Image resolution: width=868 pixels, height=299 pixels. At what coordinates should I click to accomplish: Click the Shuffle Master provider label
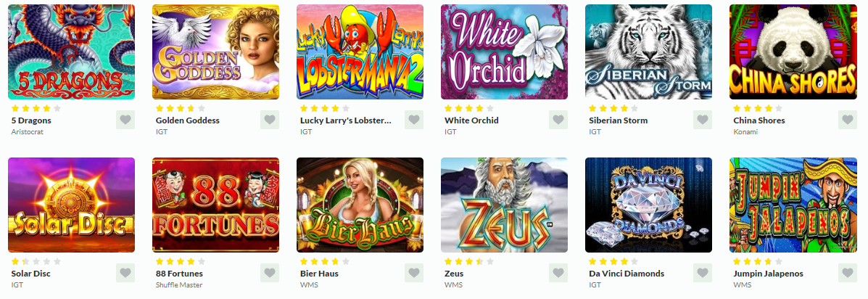pos(179,284)
